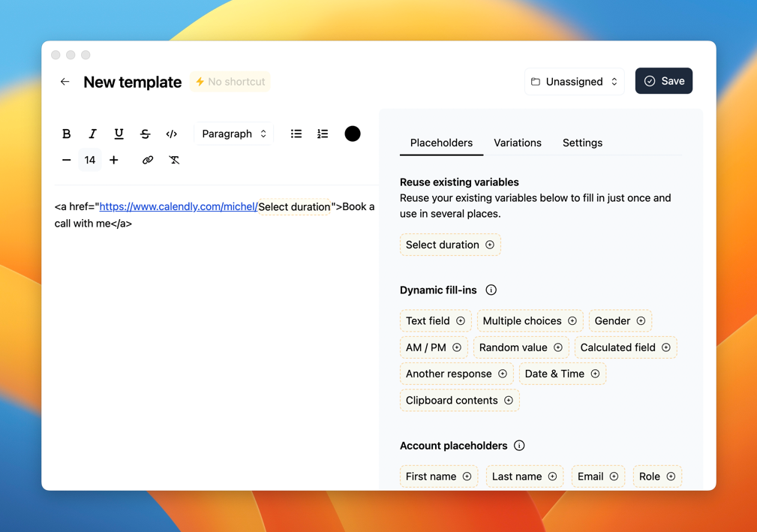Apply italic formatting
Screen dimensions: 757x532
point(92,134)
